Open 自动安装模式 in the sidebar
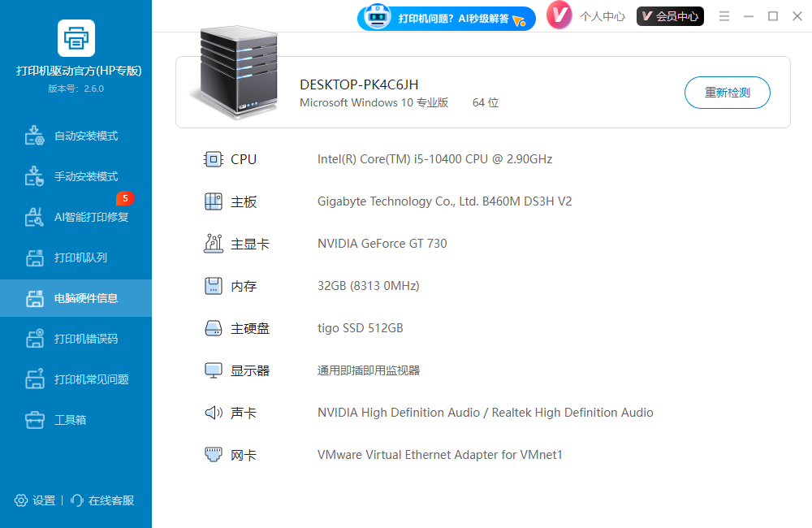812x528 pixels. pyautogui.click(x=85, y=136)
